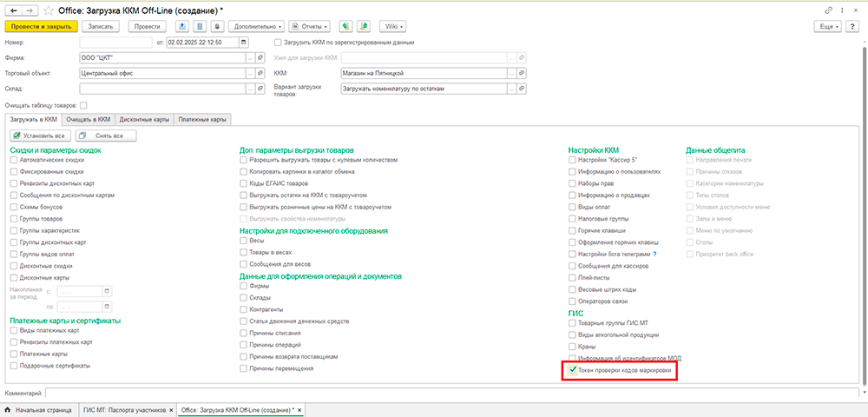Click into the Комментарий input field
Screen dimensions: 868x417
pos(451,394)
